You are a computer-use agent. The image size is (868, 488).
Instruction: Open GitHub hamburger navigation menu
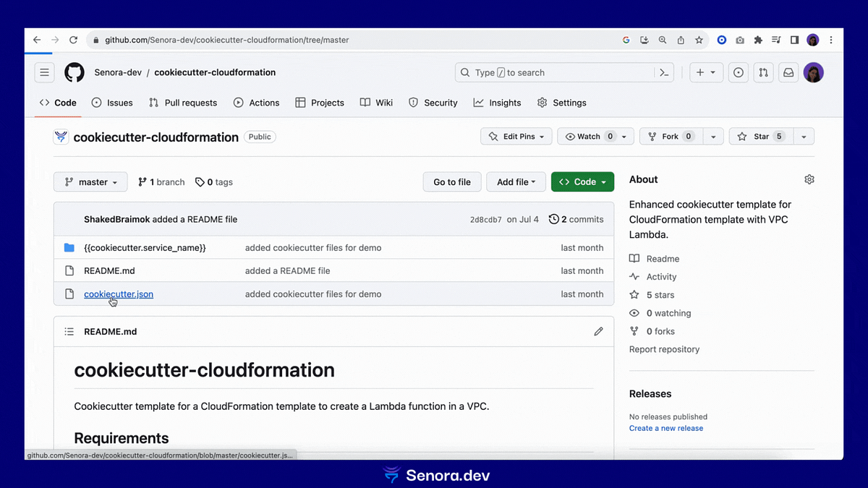tap(44, 72)
